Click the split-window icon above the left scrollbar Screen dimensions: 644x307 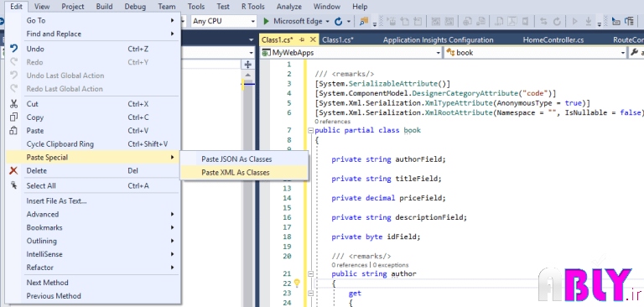(x=247, y=64)
